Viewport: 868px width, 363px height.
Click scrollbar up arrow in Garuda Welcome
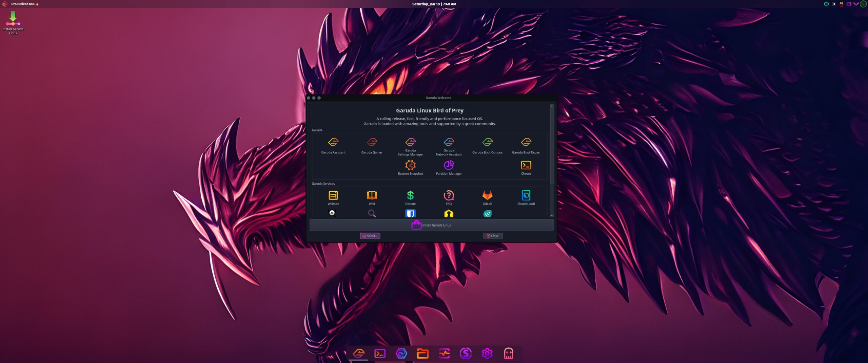[x=552, y=106]
